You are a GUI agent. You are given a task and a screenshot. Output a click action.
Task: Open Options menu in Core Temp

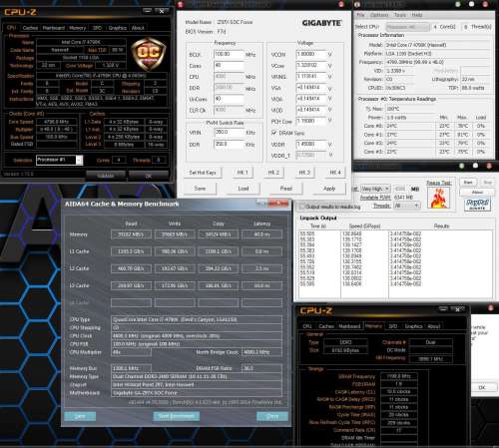click(x=379, y=15)
